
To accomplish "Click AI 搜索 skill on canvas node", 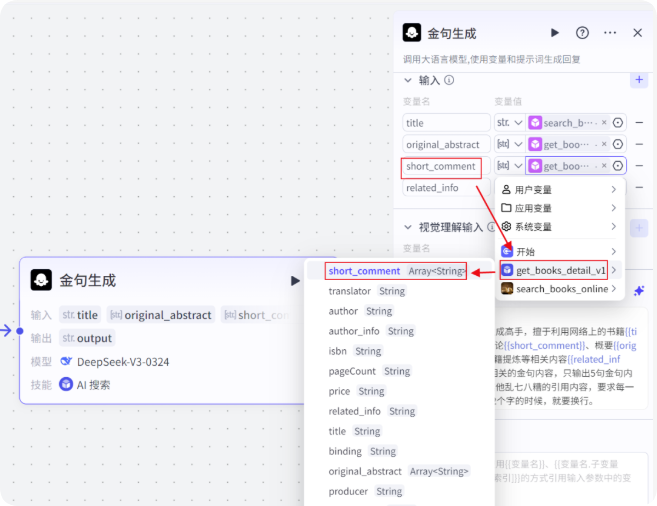I will pos(93,385).
